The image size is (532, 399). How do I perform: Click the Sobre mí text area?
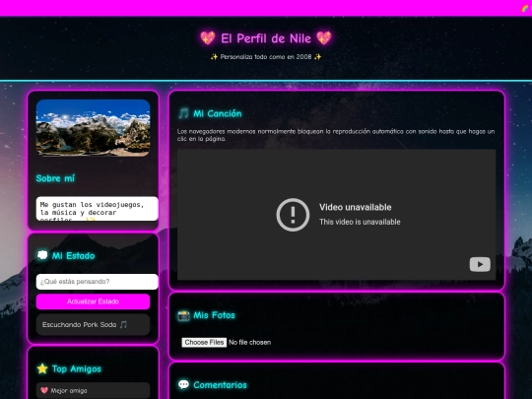point(97,209)
